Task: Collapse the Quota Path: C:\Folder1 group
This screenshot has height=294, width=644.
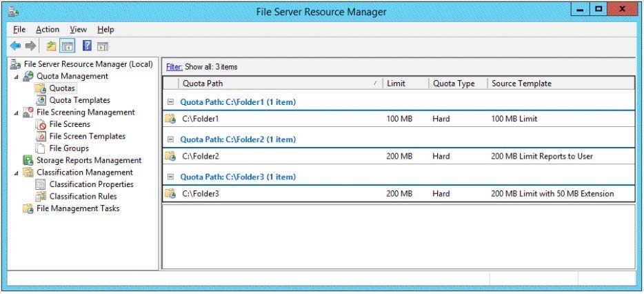Action: click(x=171, y=102)
